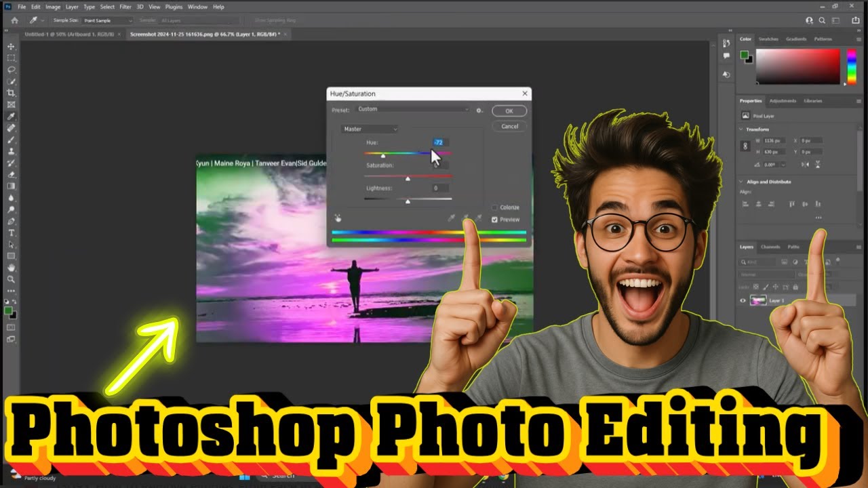The width and height of the screenshot is (868, 488).
Task: Select the Zoom tool
Action: point(12,279)
